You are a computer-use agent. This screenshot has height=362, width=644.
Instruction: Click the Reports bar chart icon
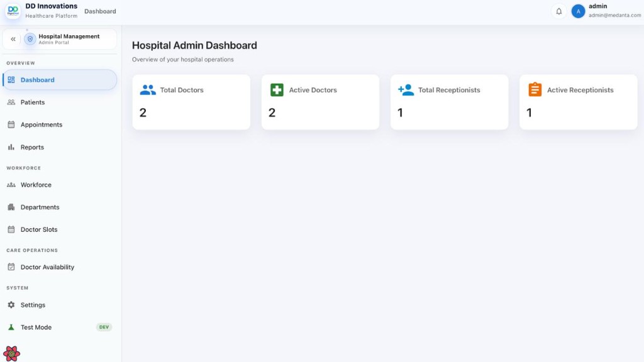coord(11,147)
